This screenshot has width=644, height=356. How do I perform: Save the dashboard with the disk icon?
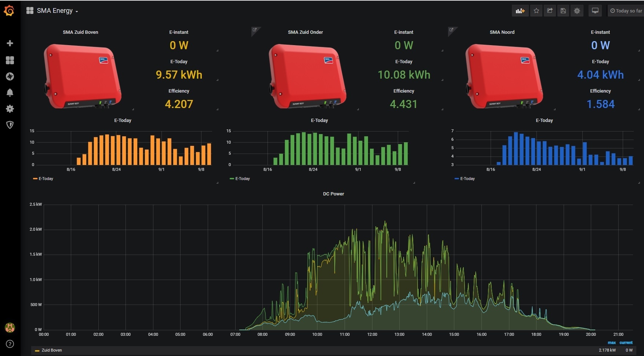tap(563, 11)
